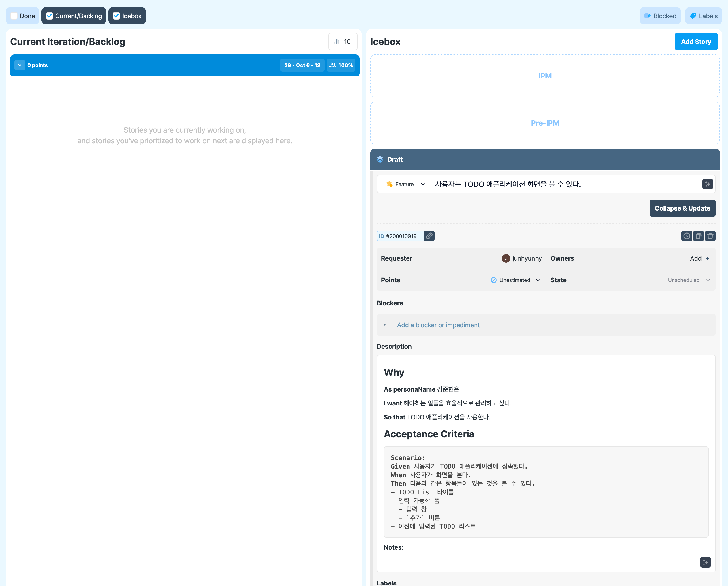Enable the Done panel checkbox
Image resolution: width=728 pixels, height=586 pixels.
click(x=14, y=16)
